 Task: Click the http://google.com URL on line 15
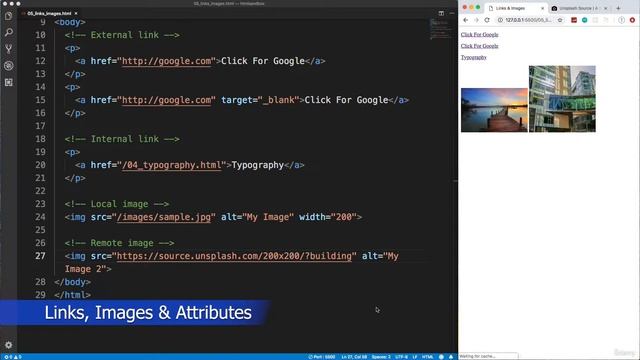[x=167, y=100]
